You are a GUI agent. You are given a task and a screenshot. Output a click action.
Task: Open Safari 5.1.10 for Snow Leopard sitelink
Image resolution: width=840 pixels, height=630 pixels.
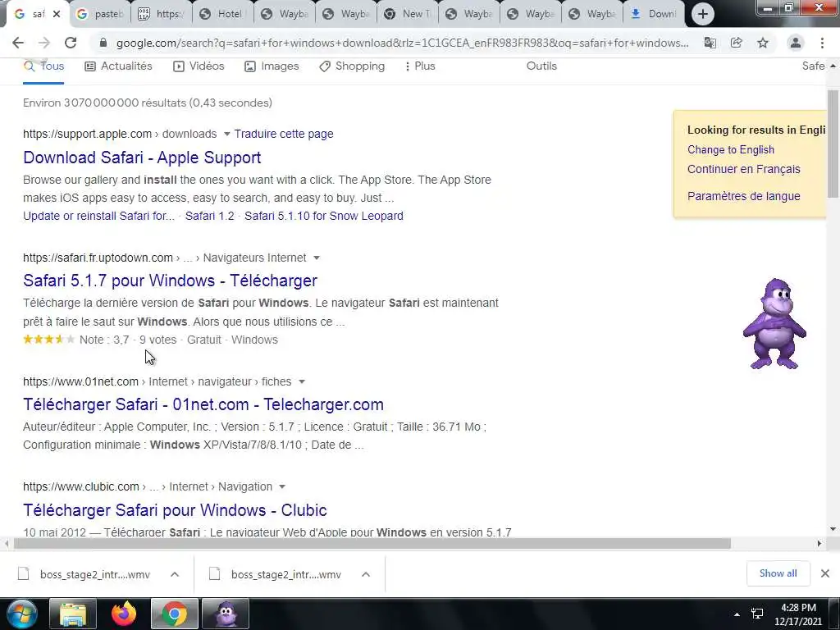323,216
